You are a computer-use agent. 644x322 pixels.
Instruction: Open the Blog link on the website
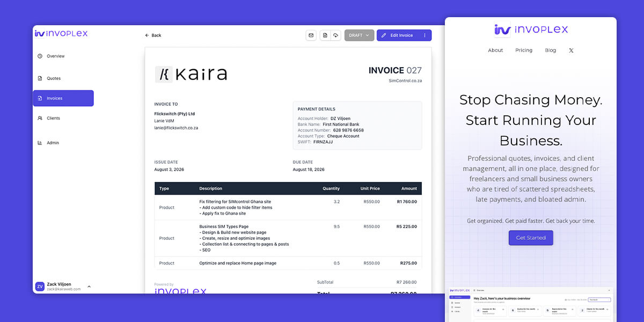click(x=551, y=50)
